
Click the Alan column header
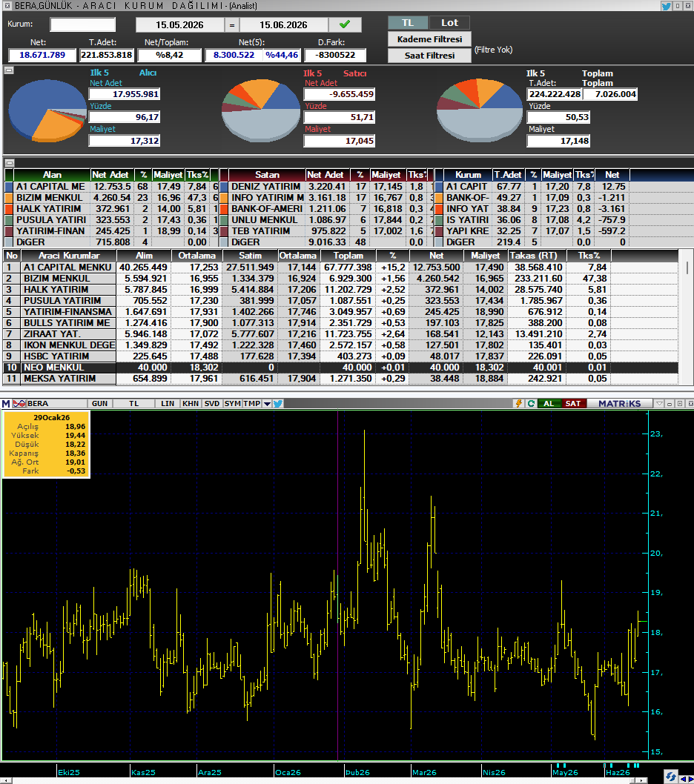tap(52, 175)
